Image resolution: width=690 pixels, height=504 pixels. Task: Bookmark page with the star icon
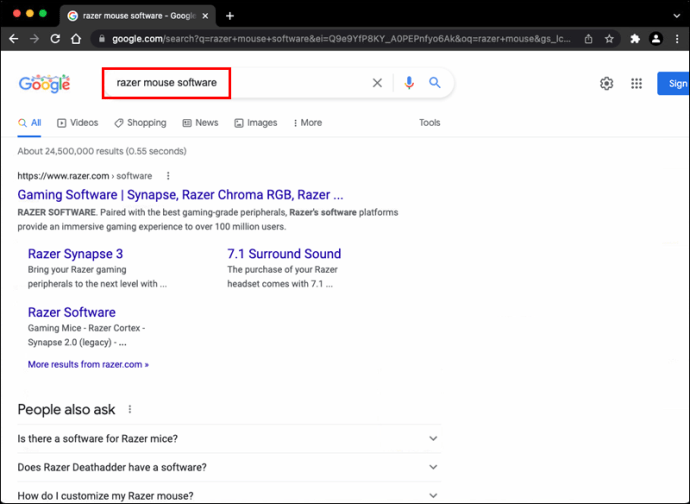click(609, 39)
